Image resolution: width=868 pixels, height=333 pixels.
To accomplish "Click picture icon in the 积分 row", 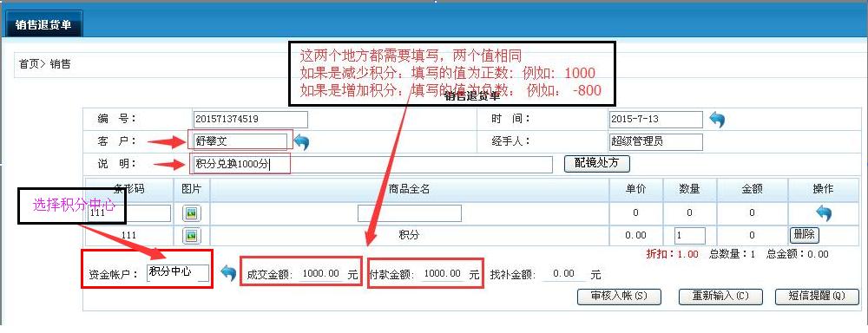I will tap(192, 236).
